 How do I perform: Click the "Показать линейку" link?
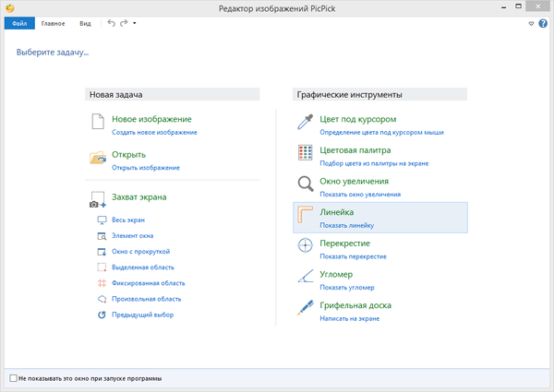point(345,225)
